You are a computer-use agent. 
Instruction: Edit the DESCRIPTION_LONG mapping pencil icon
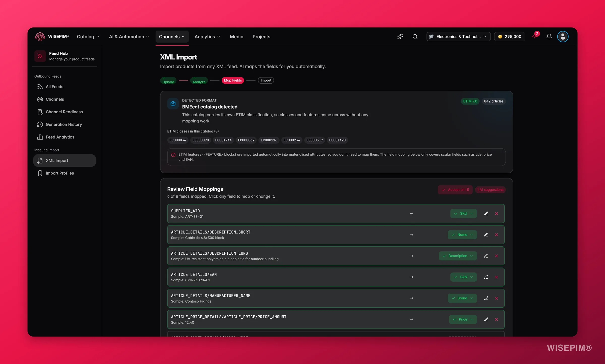486,256
